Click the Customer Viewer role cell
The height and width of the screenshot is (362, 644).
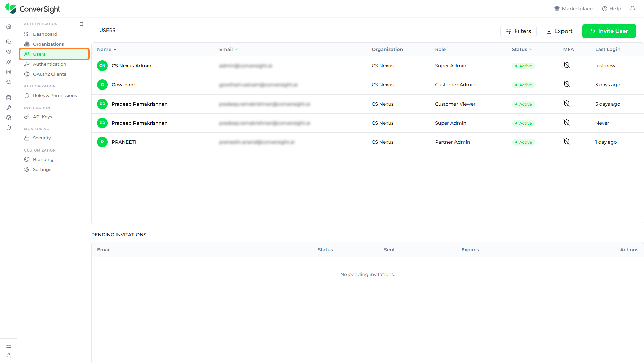(x=455, y=104)
